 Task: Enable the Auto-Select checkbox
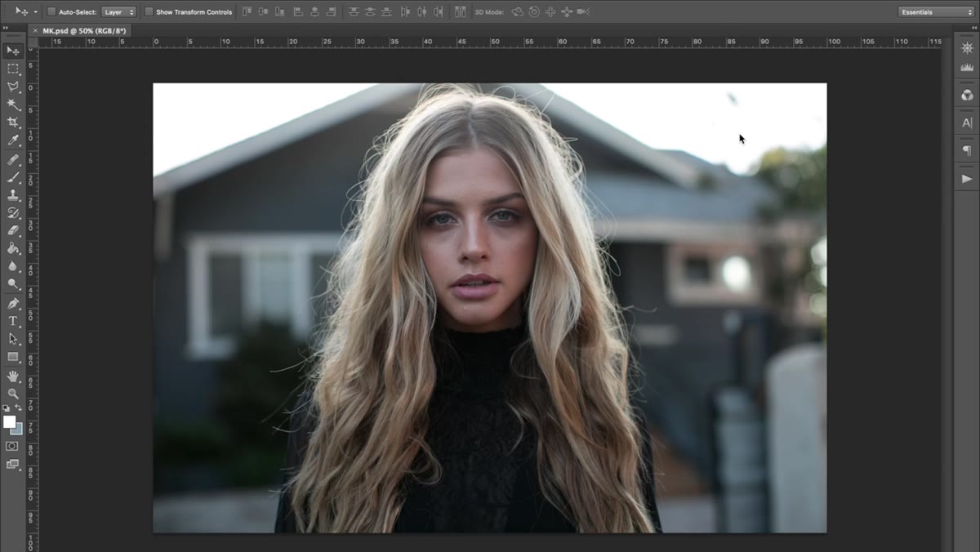coord(51,12)
